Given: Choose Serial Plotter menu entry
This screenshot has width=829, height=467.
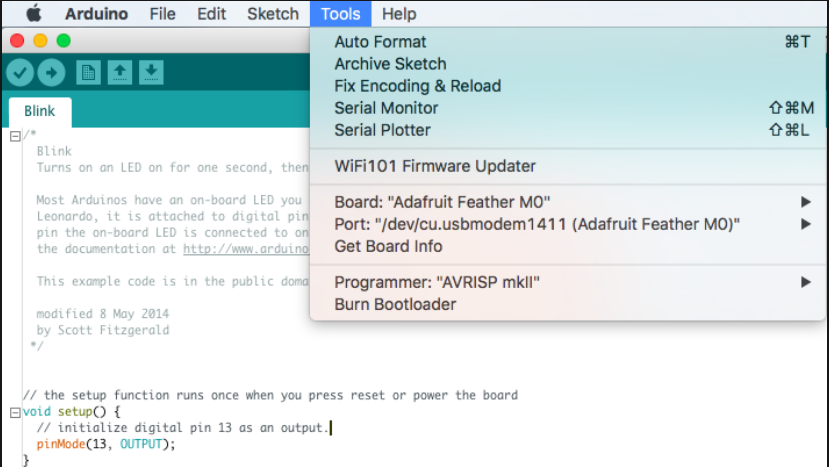Looking at the screenshot, I should point(382,130).
